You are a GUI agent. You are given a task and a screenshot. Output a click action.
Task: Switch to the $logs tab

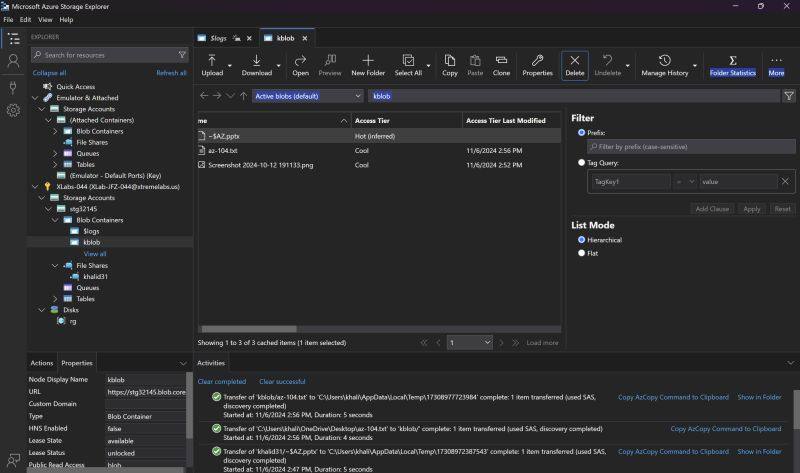pyautogui.click(x=218, y=38)
